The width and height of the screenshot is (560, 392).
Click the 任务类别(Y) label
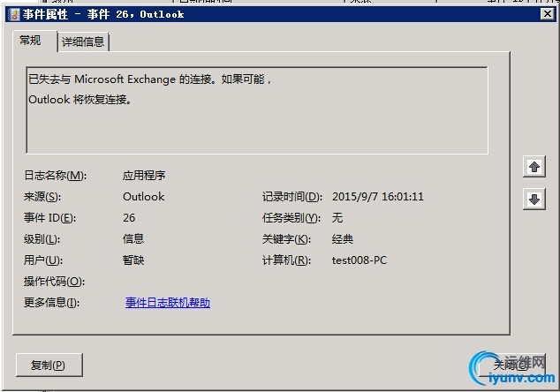point(291,218)
